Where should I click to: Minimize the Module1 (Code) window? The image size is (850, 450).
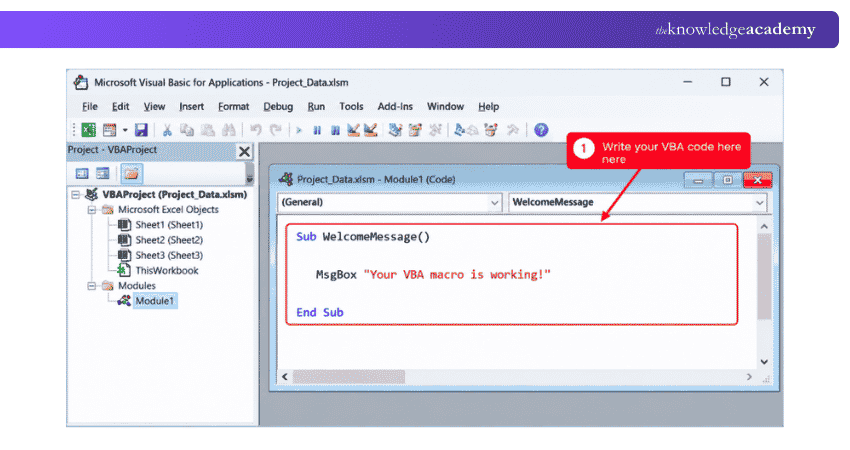698,180
